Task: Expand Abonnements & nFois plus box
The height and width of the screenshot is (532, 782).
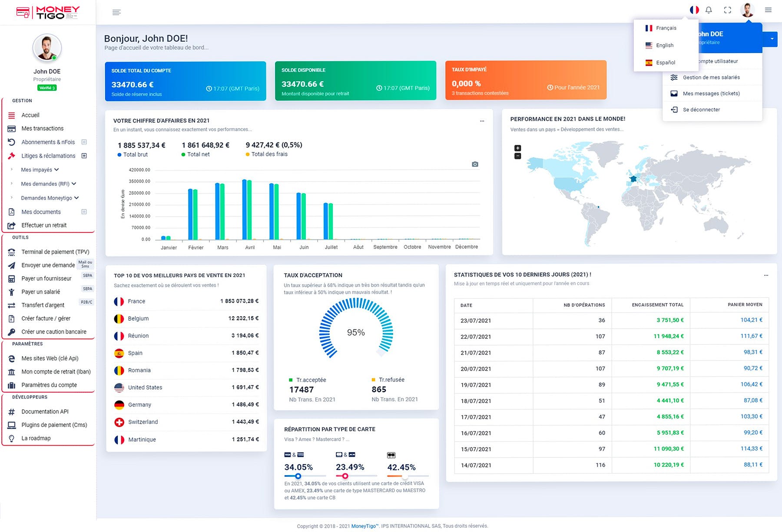Action: tap(84, 142)
